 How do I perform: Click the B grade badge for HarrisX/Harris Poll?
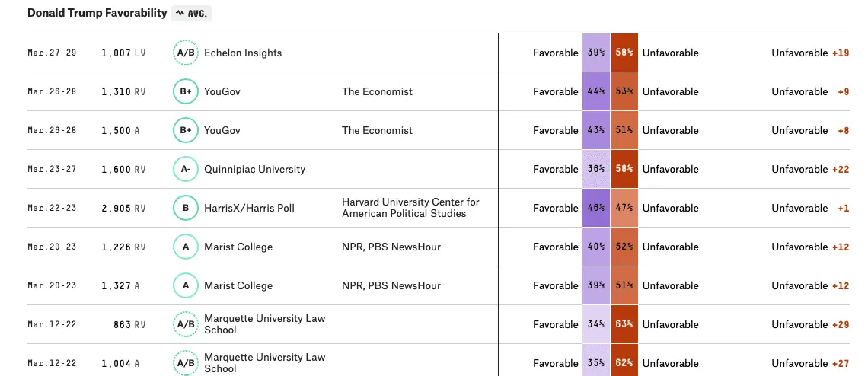186,208
